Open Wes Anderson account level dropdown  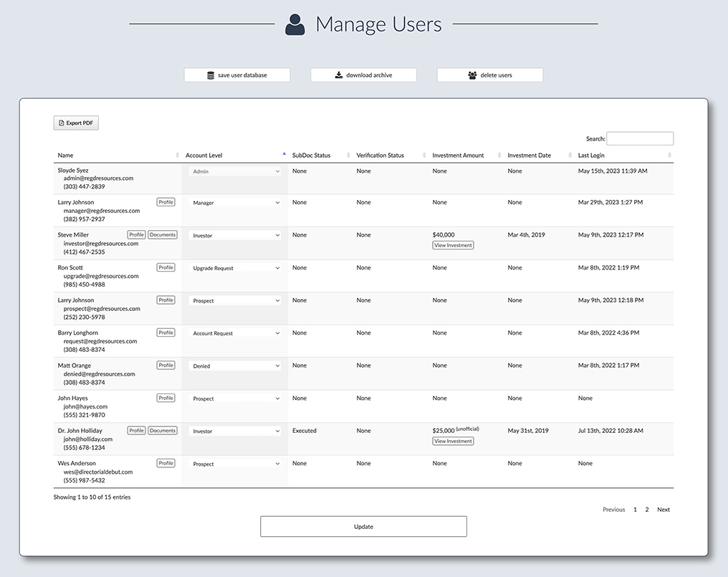click(x=236, y=464)
